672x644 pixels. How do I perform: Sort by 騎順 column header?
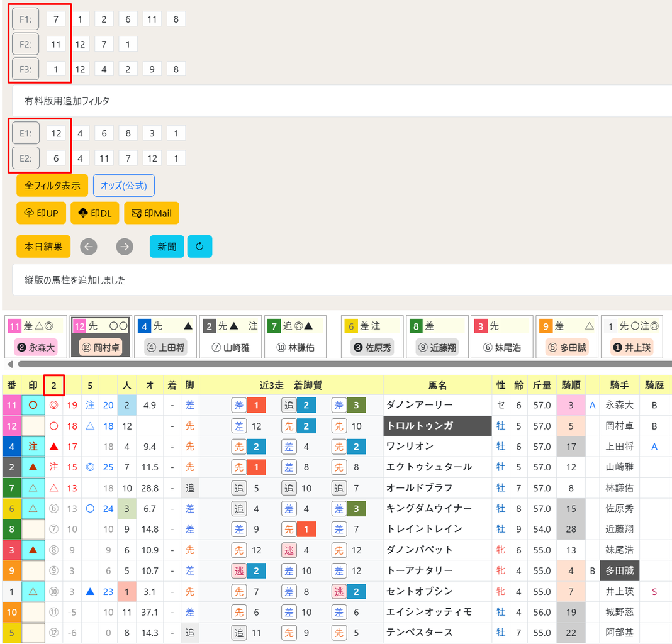click(571, 385)
